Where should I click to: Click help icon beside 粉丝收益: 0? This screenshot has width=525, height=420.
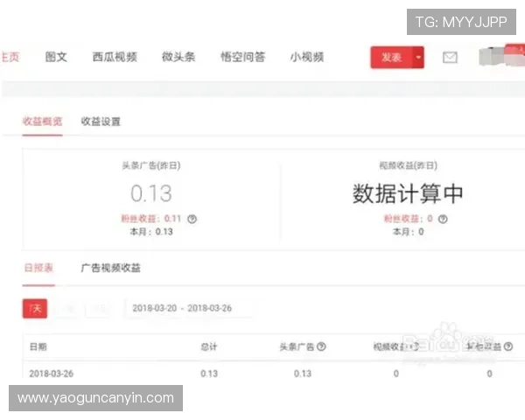click(443, 219)
